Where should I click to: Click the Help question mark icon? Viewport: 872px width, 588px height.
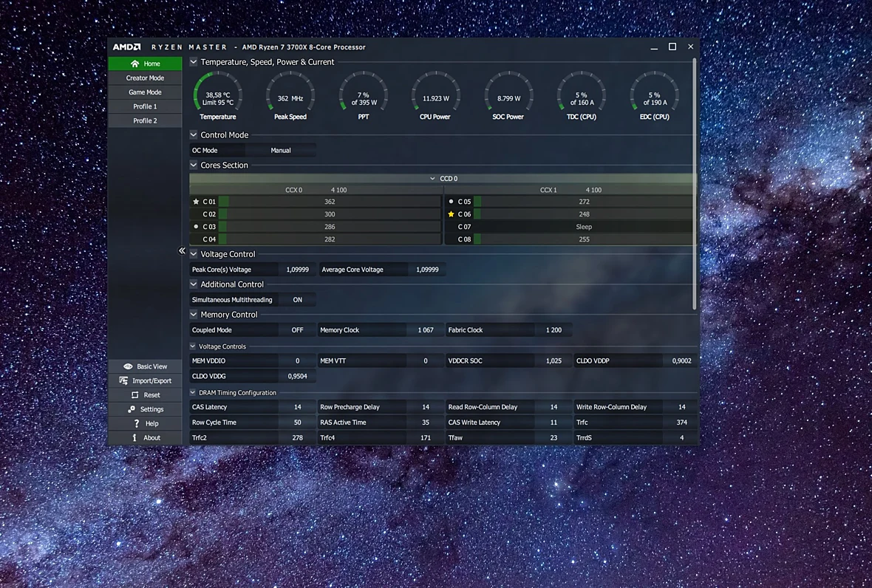pos(137,423)
